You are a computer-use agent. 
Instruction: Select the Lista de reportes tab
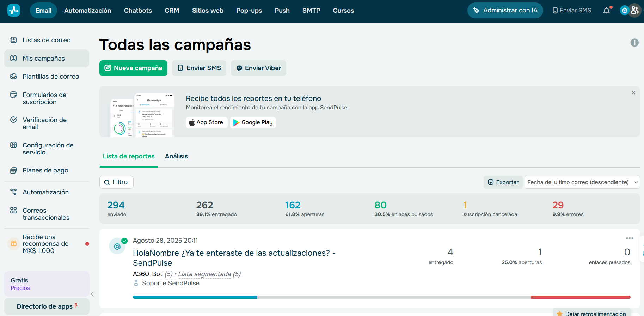(129, 156)
